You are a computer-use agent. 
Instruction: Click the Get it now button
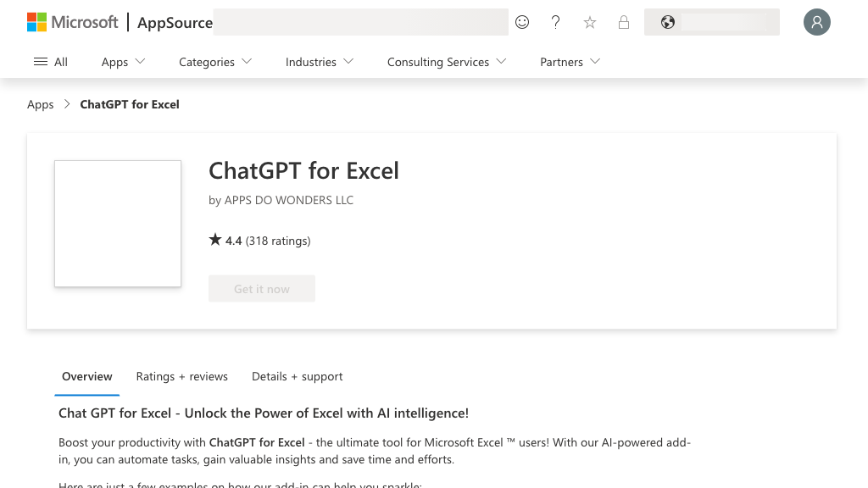pyautogui.click(x=261, y=288)
